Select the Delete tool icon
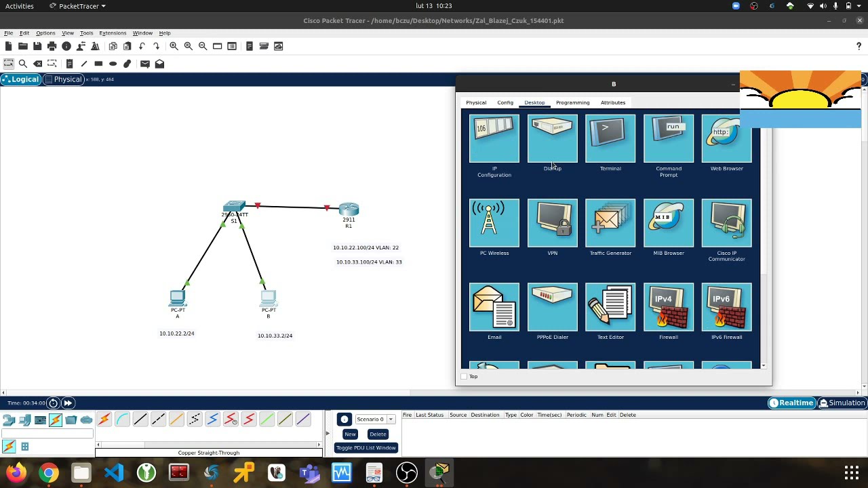The image size is (868, 488). coord(38,64)
